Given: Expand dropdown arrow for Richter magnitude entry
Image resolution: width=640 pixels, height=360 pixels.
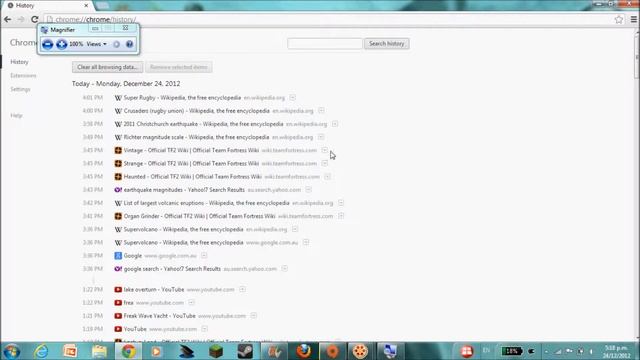Looking at the screenshot, I should pos(321,137).
